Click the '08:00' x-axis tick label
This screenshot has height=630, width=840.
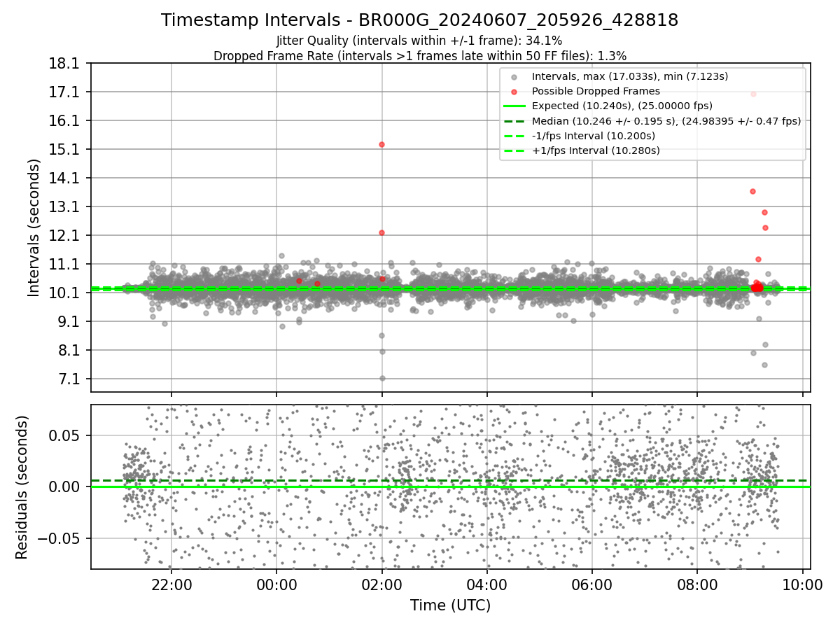(697, 585)
